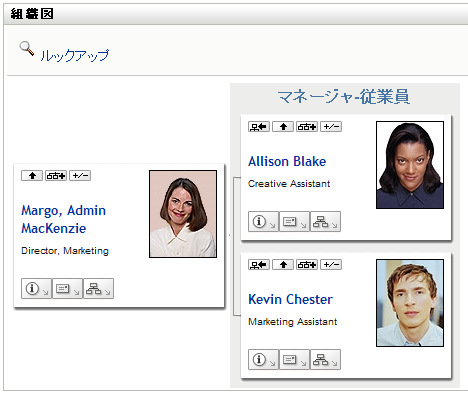Click the magnifying glass lookup icon
Image resolution: width=468 pixels, height=394 pixels.
(x=27, y=49)
